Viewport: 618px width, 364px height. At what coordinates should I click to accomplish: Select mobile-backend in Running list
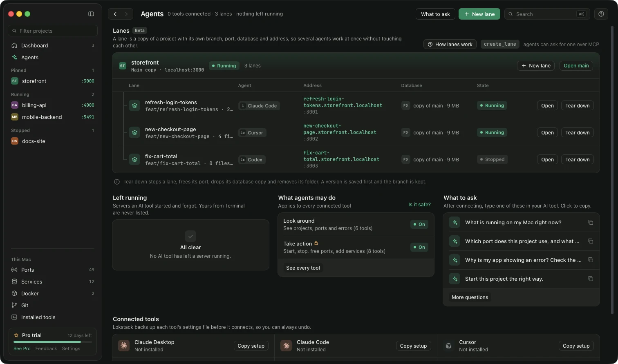[x=53, y=117]
